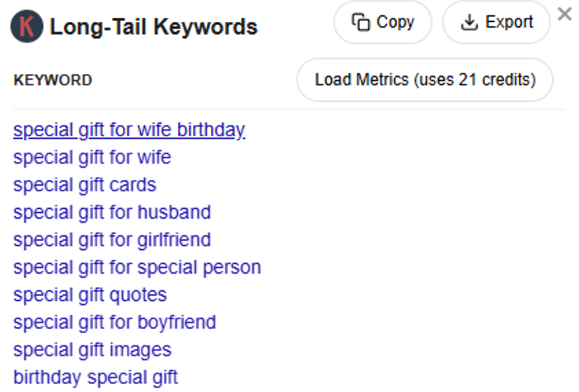579x392 pixels.
Task: Choose the 'special gift for girlfriend' keyword
Action: pos(112,239)
